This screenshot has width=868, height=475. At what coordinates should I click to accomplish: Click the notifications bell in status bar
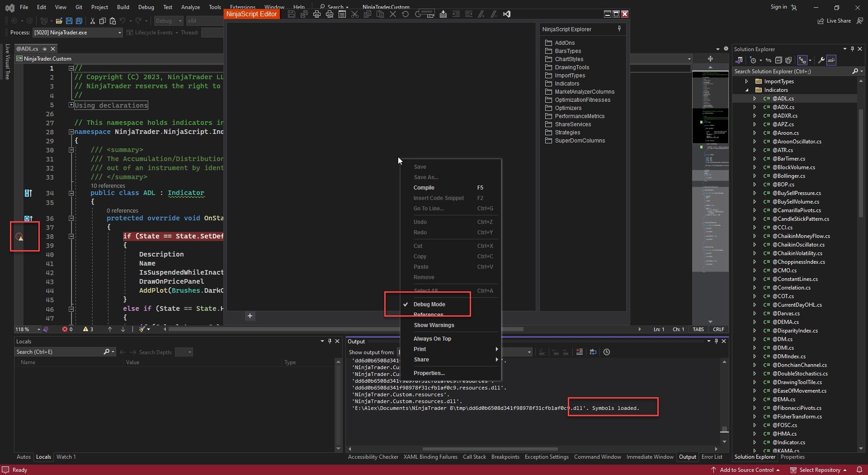(859, 470)
